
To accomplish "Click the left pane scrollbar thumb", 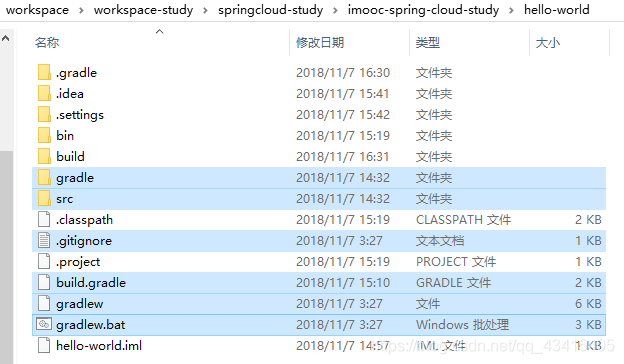I will coord(6,257).
